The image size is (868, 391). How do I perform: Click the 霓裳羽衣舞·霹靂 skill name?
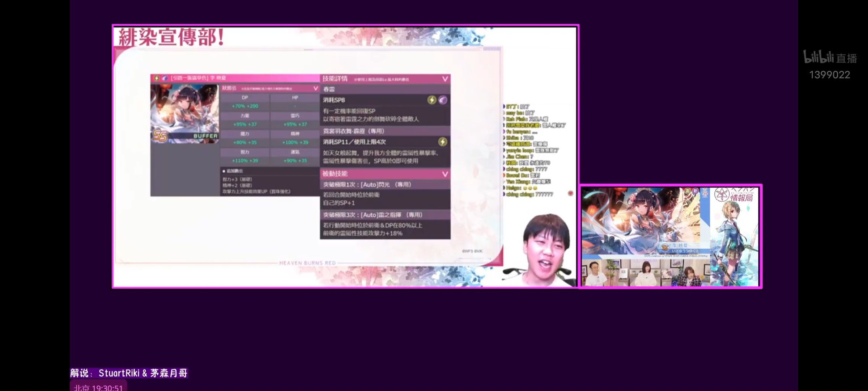[353, 131]
